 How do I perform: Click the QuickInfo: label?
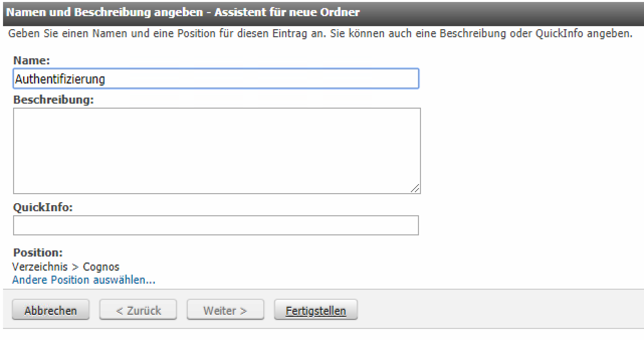click(x=43, y=207)
